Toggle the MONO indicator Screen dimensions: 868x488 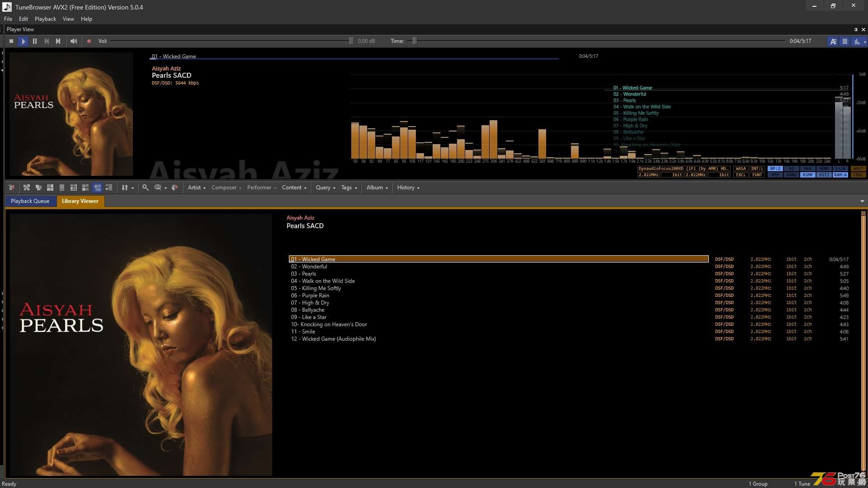(x=824, y=169)
